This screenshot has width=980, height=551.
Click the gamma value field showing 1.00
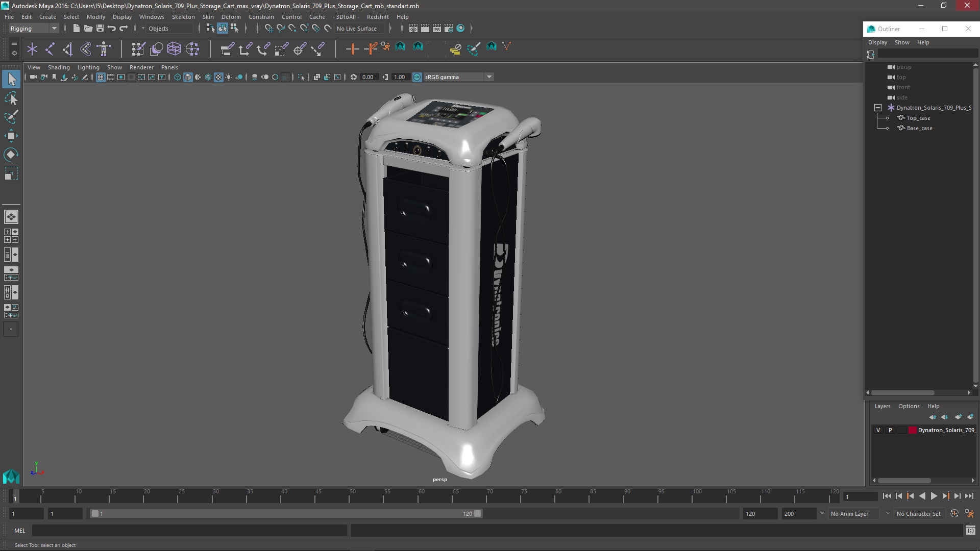(400, 77)
